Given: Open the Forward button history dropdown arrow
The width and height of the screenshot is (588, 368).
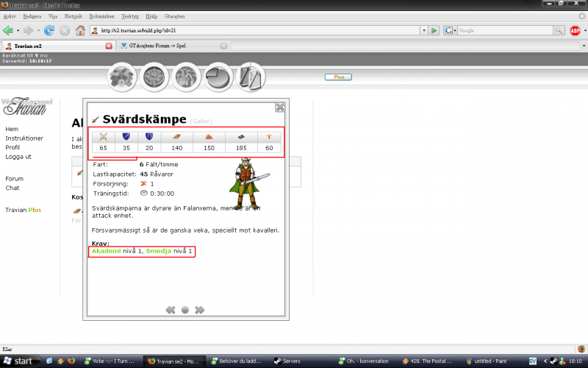Looking at the screenshot, I should tap(38, 31).
